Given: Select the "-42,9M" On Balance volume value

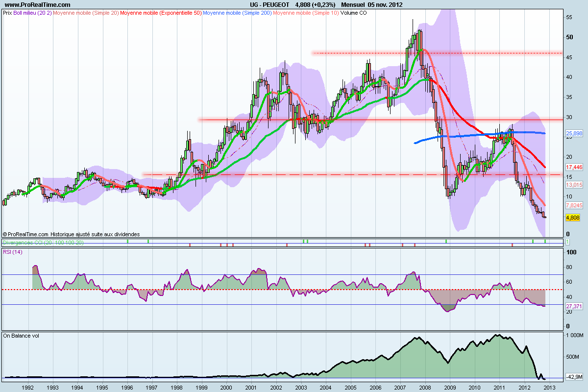Looking at the screenshot, I should coord(573,377).
